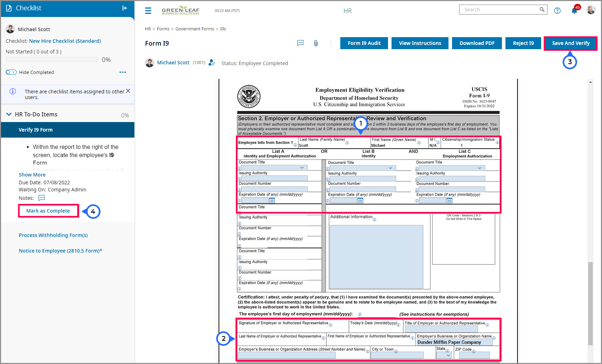
Task: Click info icon next to Last Name (Family Name)
Action: (x=347, y=143)
